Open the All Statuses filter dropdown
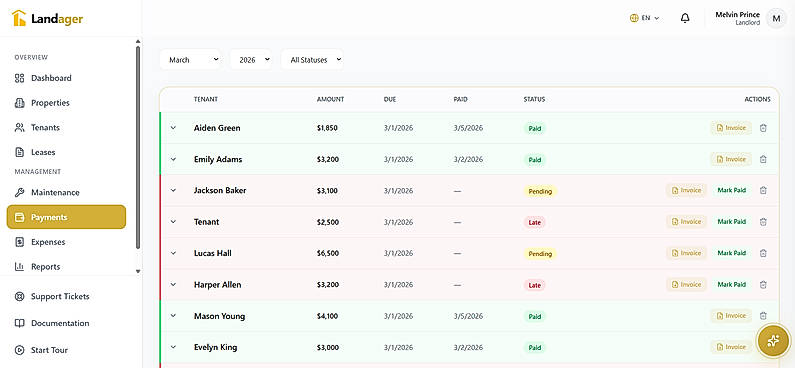Screen dimensions: 795x368 click(312, 60)
